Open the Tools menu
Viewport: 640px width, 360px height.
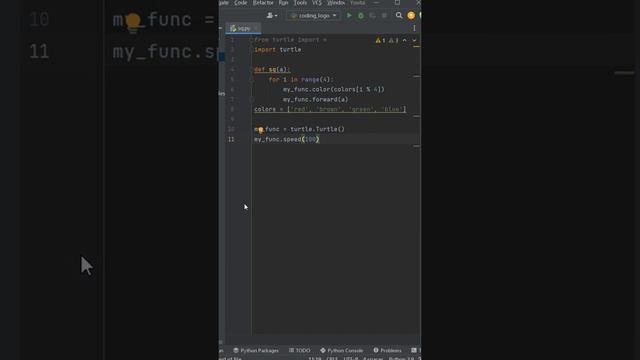point(300,3)
